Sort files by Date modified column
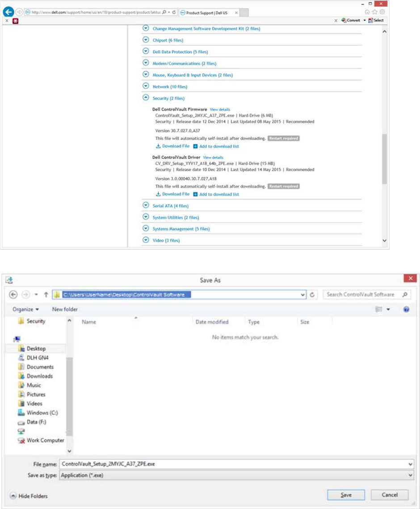 [x=212, y=322]
